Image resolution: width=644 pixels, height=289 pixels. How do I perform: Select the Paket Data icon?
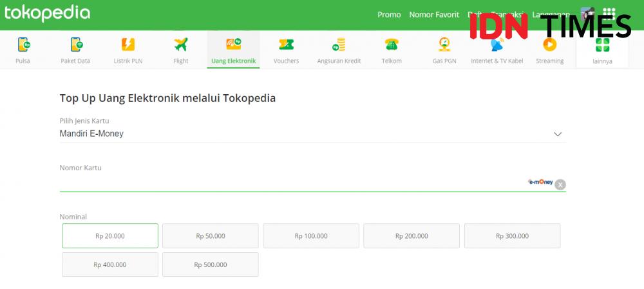pos(77,44)
